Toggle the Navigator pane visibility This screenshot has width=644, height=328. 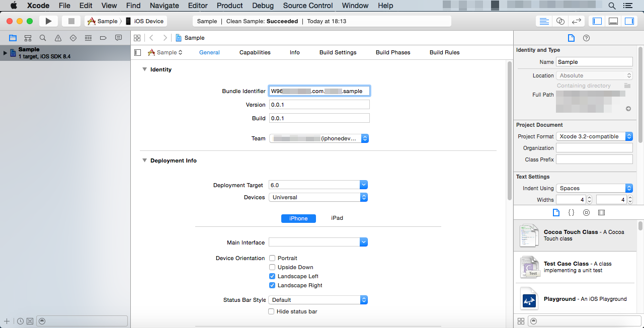pyautogui.click(x=597, y=21)
